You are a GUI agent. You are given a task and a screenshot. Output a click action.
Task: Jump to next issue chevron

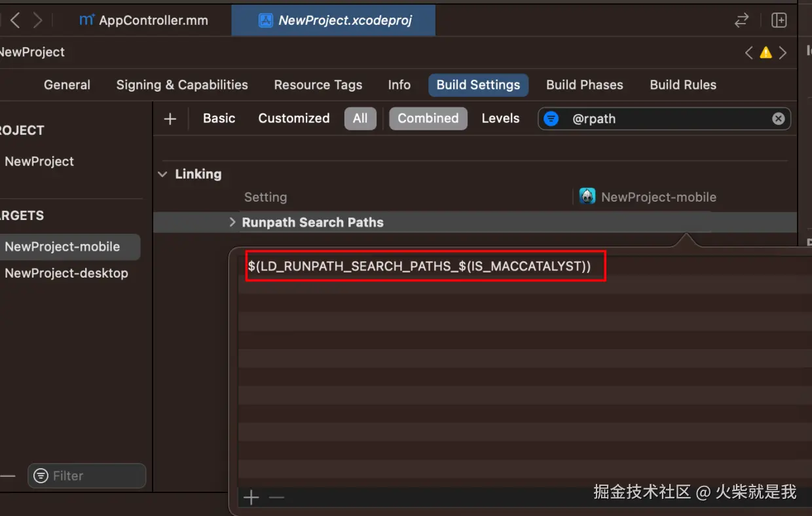pyautogui.click(x=783, y=53)
